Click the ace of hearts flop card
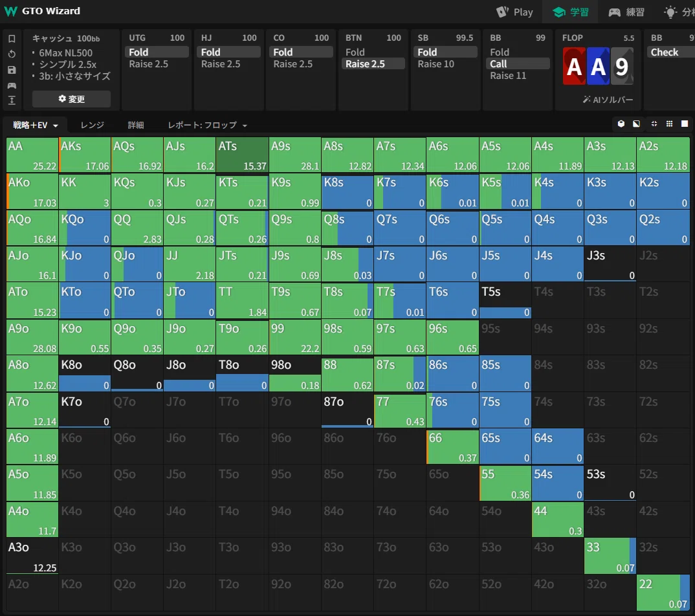The height and width of the screenshot is (616, 695). (x=574, y=67)
